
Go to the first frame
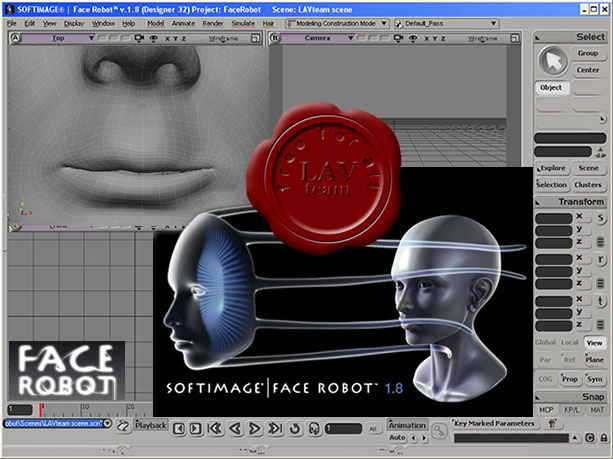pos(215,429)
